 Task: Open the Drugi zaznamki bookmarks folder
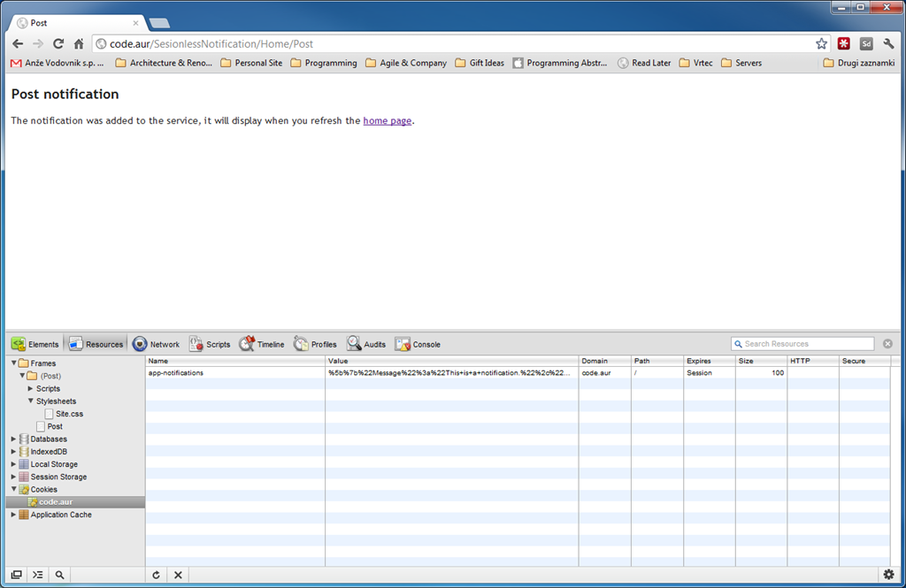coord(858,63)
